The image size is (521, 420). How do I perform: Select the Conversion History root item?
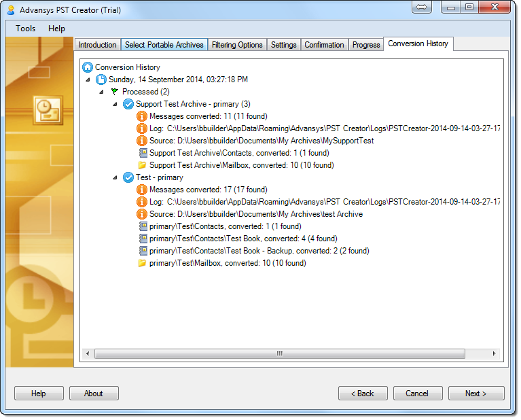pyautogui.click(x=128, y=67)
